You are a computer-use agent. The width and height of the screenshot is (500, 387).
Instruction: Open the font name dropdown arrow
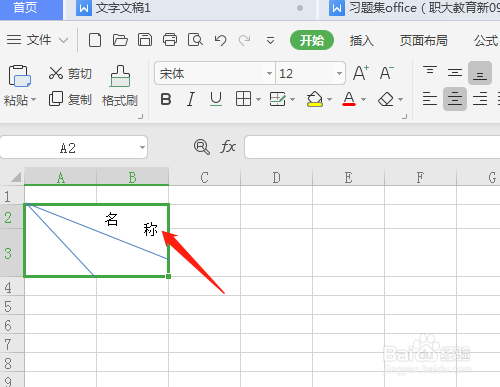[269, 73]
